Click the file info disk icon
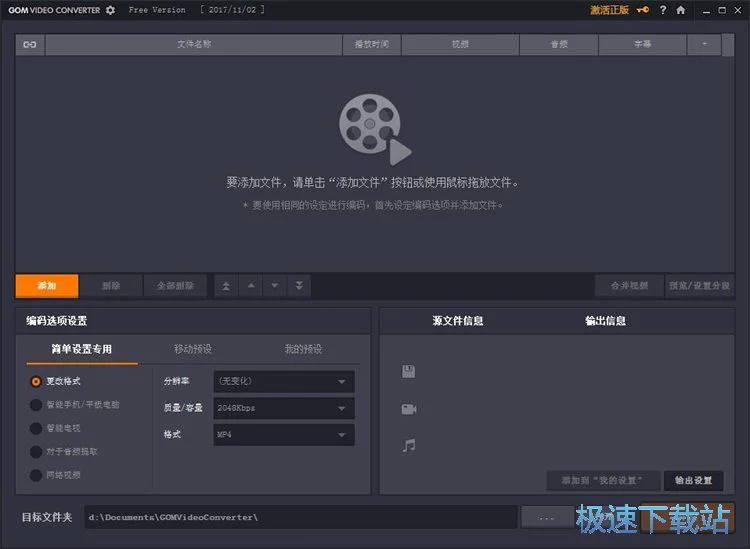 click(408, 372)
